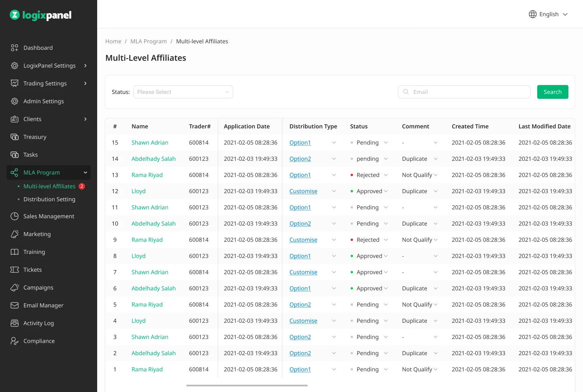Open Shawn Adrian's profile in row 15
This screenshot has height=392, width=583.
pyautogui.click(x=150, y=143)
